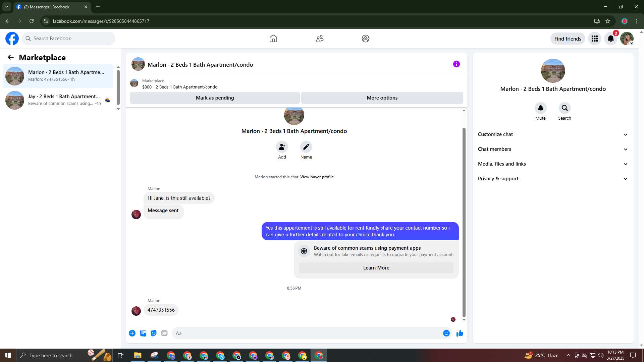Add people to the chat
This screenshot has height=362, width=644.
282,147
